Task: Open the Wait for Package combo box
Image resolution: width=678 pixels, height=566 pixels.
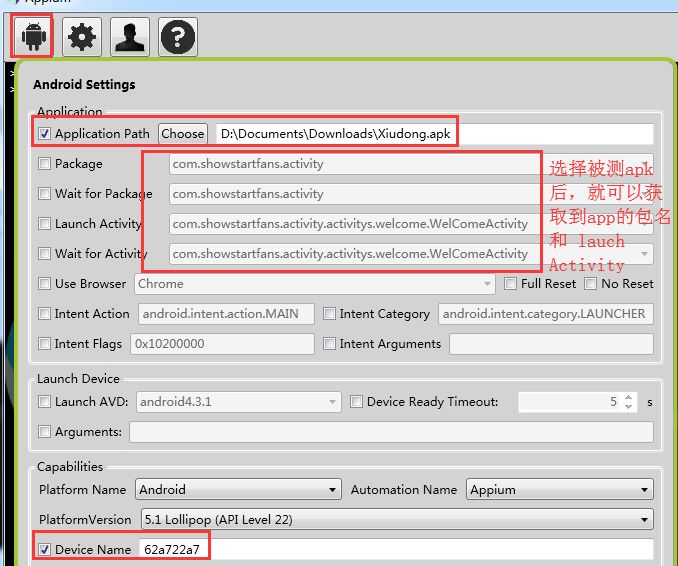Action: pos(411,194)
